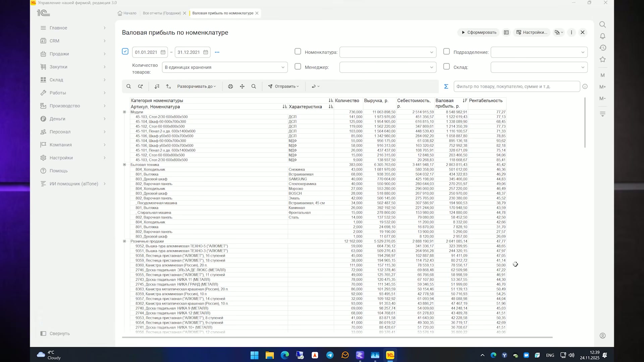Click the report variants icon next to Сформировать

click(506, 33)
